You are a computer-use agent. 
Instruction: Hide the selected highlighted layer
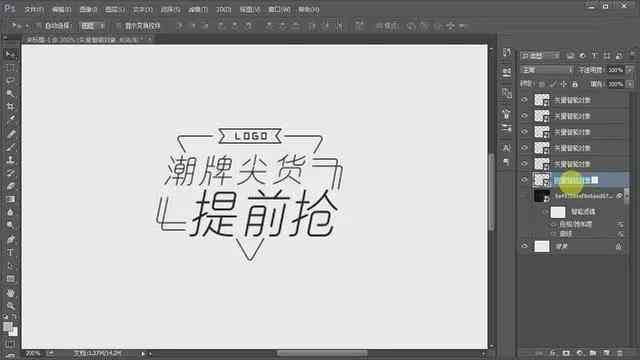point(524,180)
